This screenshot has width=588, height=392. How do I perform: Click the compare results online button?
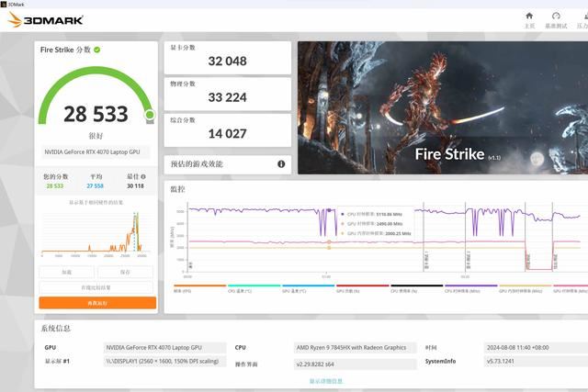click(x=97, y=287)
